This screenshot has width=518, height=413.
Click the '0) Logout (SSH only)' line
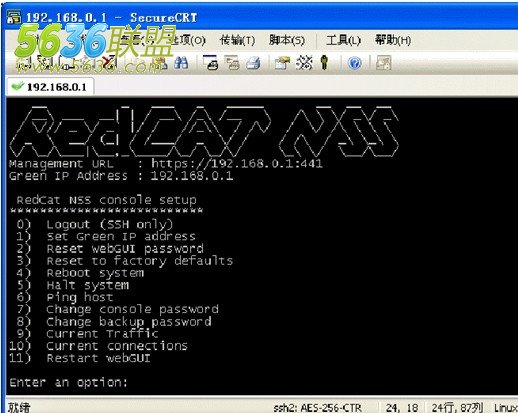(x=95, y=224)
